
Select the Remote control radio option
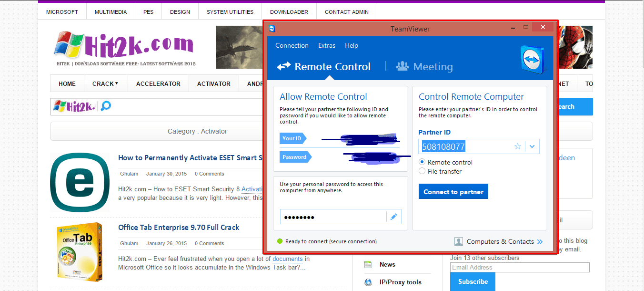(x=422, y=162)
